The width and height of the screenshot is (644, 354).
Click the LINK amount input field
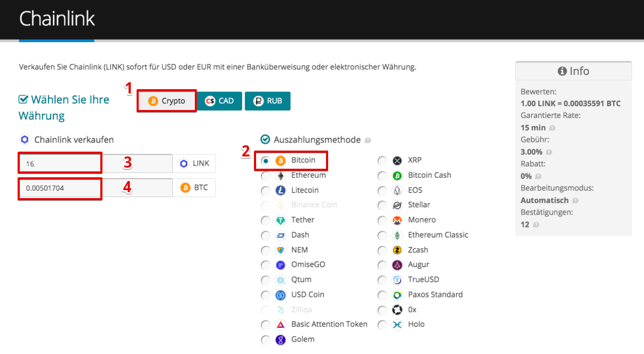coord(96,164)
